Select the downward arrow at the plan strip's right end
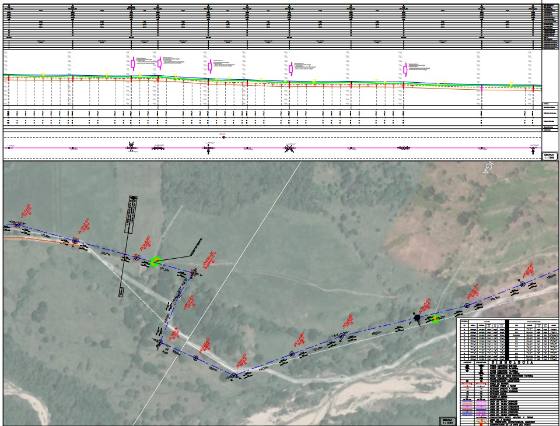The width and height of the screenshot is (560, 426). coord(533,151)
